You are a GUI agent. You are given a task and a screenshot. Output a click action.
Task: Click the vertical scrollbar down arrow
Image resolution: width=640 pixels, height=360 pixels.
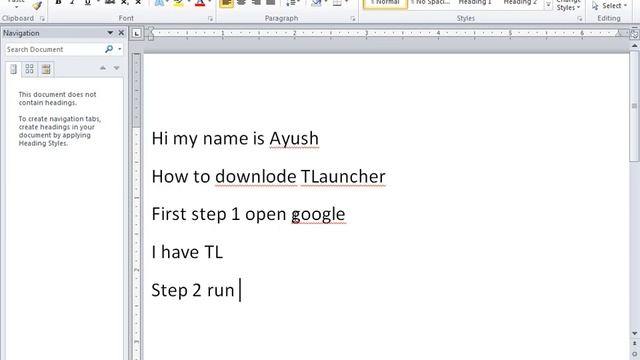[635, 333]
